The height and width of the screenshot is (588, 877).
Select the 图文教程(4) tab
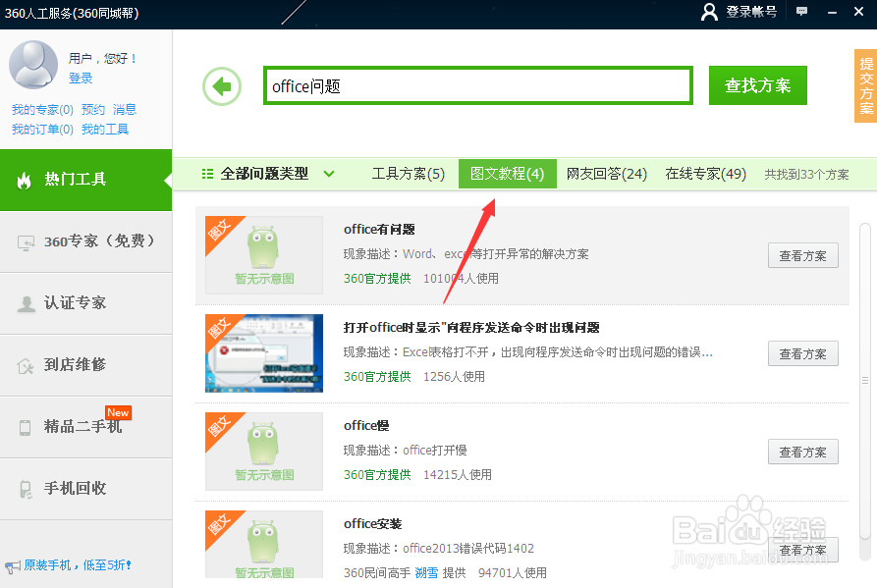508,174
